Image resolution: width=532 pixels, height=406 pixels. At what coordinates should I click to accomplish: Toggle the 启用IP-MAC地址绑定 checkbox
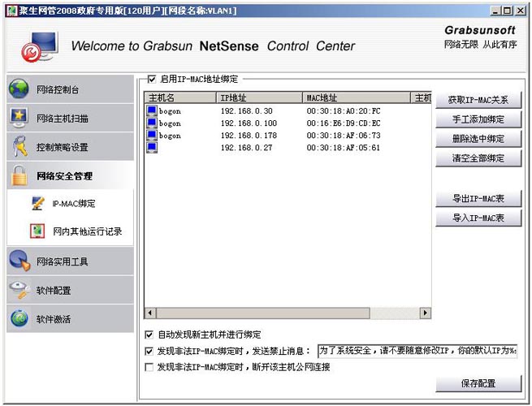(x=152, y=80)
